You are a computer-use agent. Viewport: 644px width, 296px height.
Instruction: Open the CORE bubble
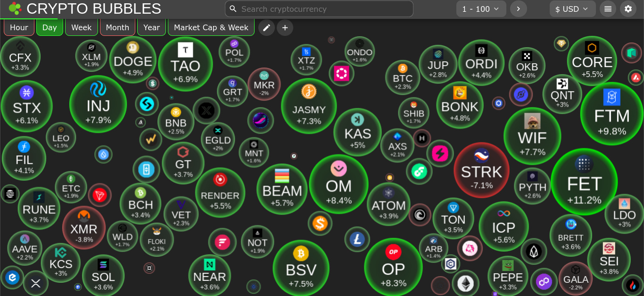pos(592,60)
